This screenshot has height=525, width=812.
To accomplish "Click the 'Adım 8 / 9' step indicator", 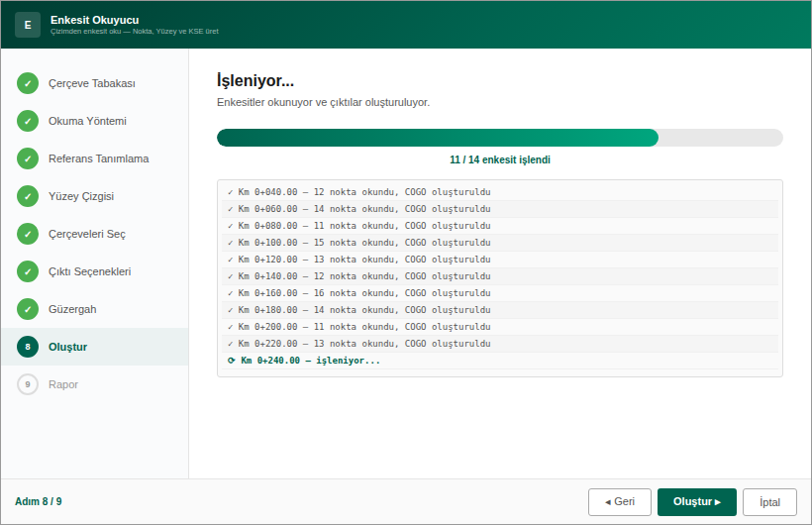I will click(39, 501).
